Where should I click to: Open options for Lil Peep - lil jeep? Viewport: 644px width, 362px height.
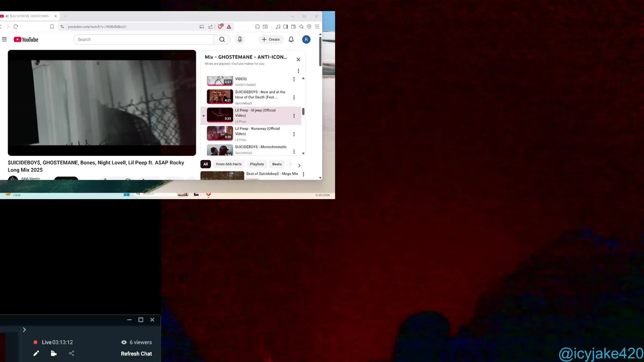[x=294, y=116]
